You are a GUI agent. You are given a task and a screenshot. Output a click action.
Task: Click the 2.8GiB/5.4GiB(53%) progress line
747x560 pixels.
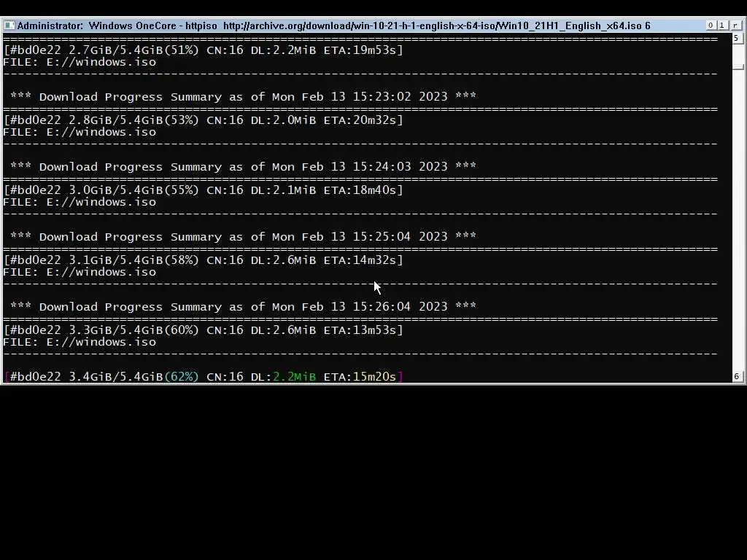204,120
